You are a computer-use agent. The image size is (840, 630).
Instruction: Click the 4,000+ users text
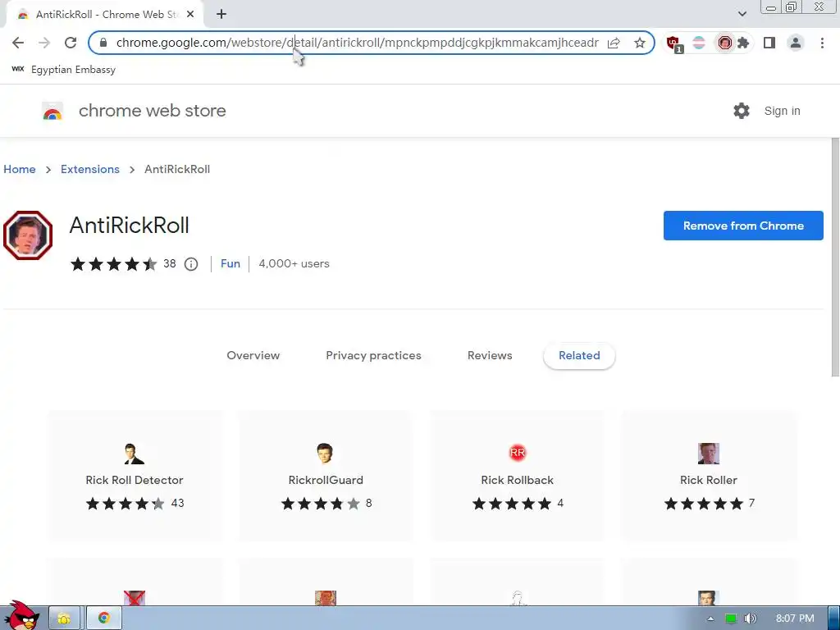pyautogui.click(x=294, y=263)
